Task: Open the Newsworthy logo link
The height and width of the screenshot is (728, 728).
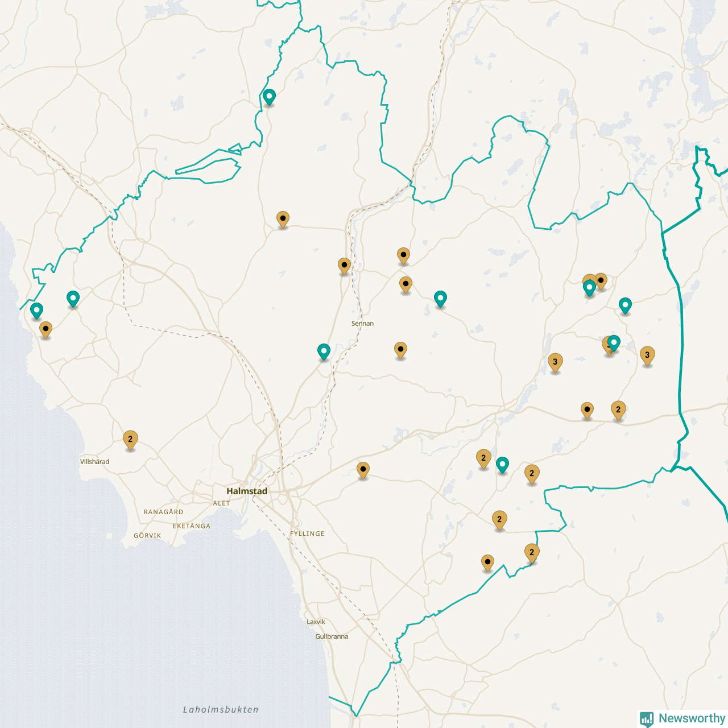Action: click(x=682, y=718)
